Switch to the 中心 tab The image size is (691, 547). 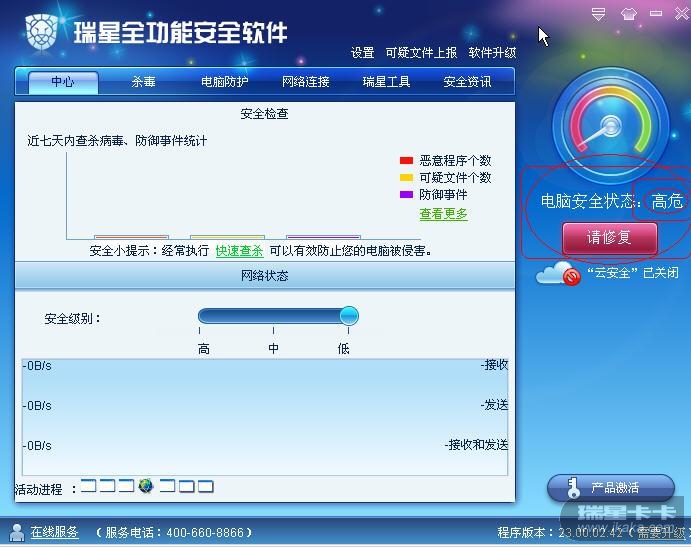[63, 82]
